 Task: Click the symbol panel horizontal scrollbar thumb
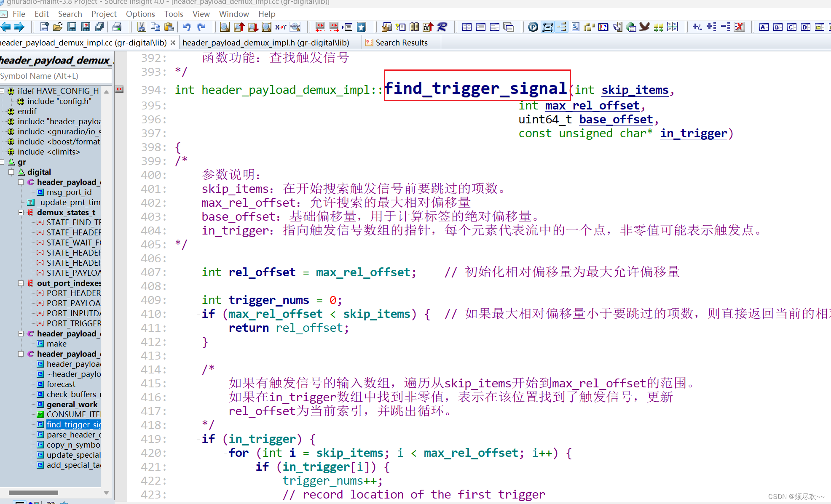point(33,493)
